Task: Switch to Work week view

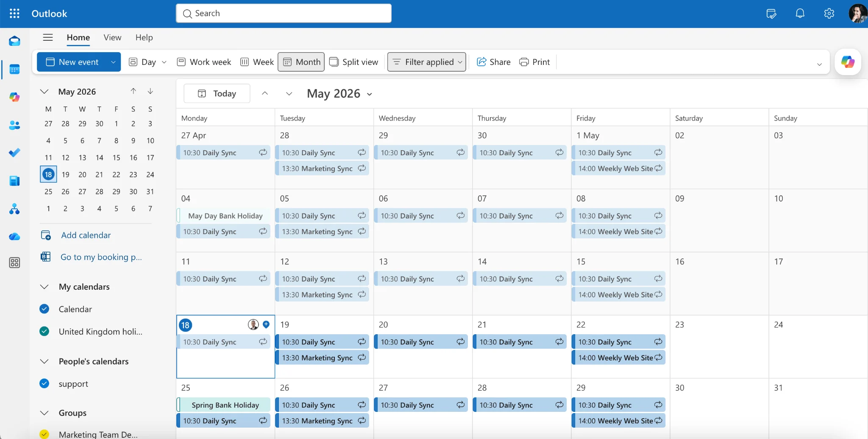Action: click(x=204, y=62)
